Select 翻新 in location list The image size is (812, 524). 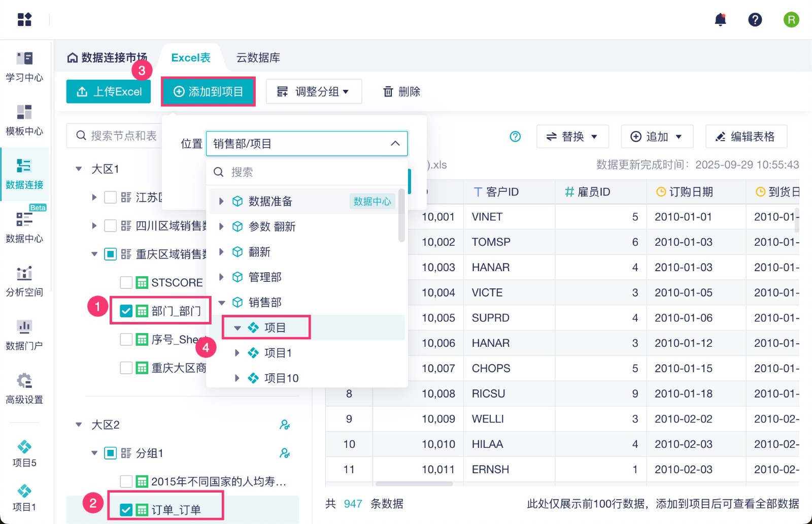(x=259, y=252)
